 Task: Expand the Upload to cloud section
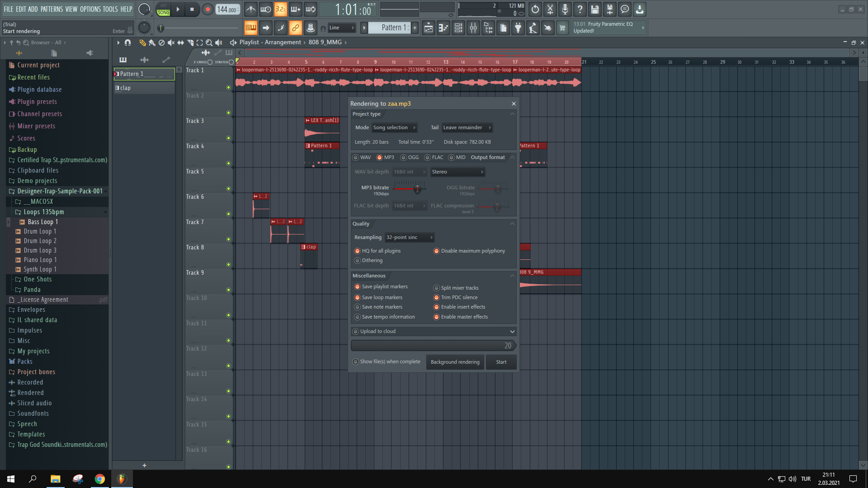pos(512,332)
